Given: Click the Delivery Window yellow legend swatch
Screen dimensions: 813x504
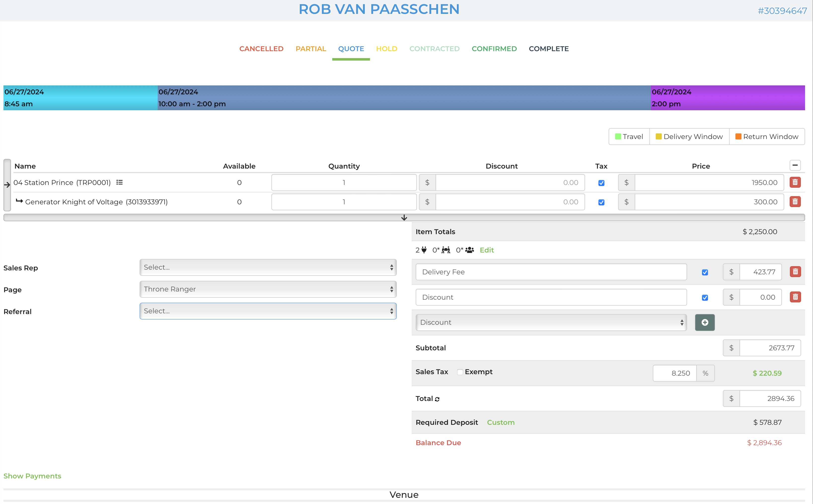Looking at the screenshot, I should pos(658,137).
